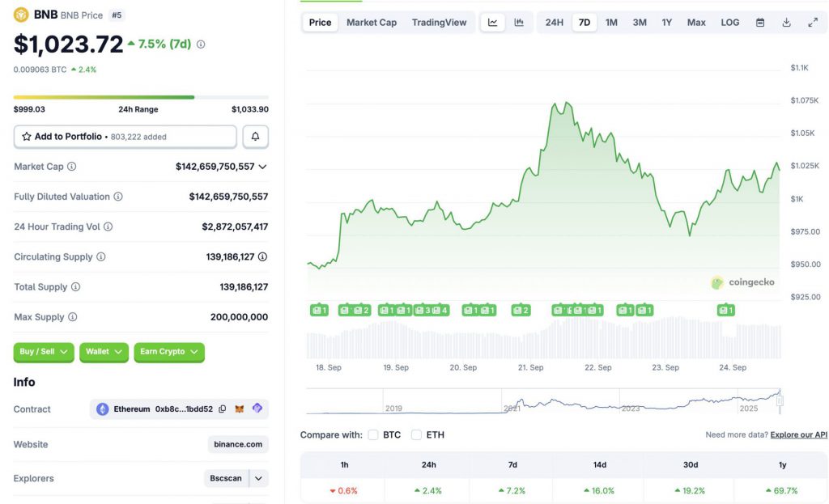Switch to candlestick chart view
The width and height of the screenshot is (829, 504).
pos(519,22)
